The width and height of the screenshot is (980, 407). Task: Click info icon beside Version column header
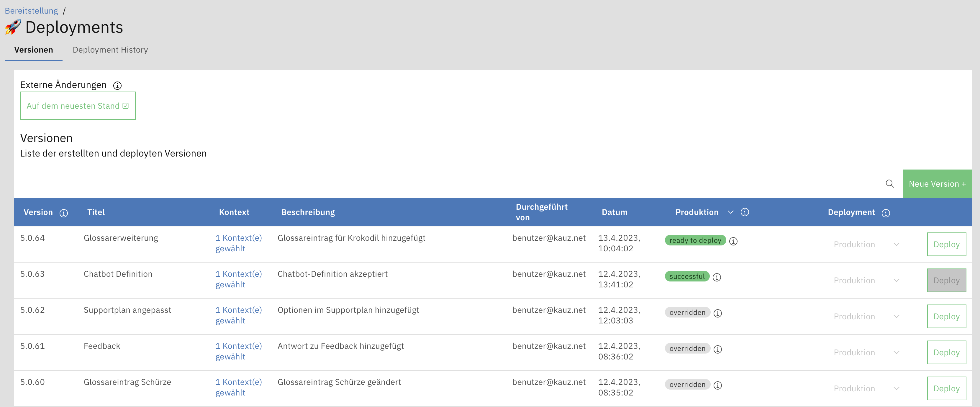[x=63, y=213]
